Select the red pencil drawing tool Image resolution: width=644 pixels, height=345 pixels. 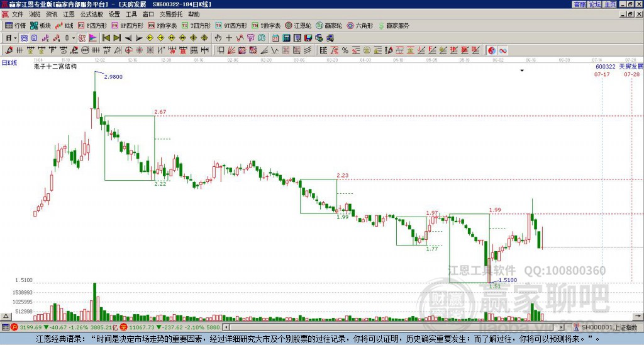[9, 50]
